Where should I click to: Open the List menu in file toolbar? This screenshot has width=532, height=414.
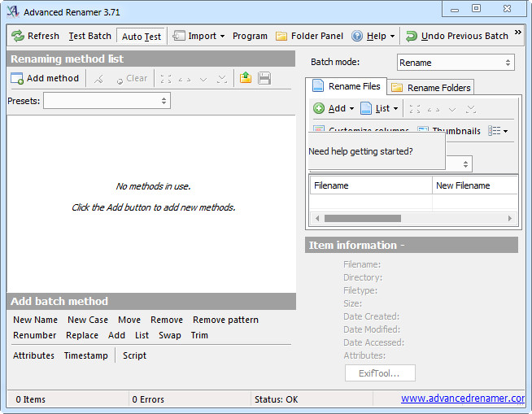[x=379, y=108]
